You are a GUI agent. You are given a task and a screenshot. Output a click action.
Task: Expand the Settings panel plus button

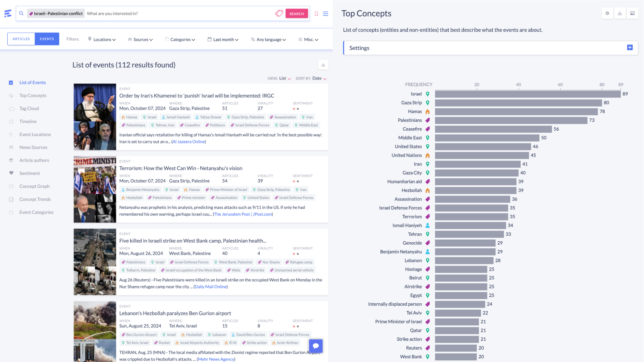[x=630, y=48]
